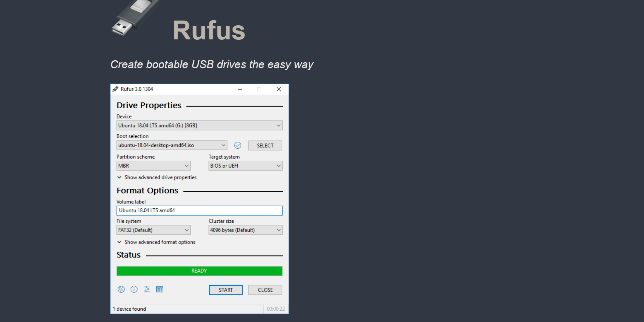Viewport: 644px width, 322px height.
Task: Click the green READY progress bar
Action: [199, 271]
